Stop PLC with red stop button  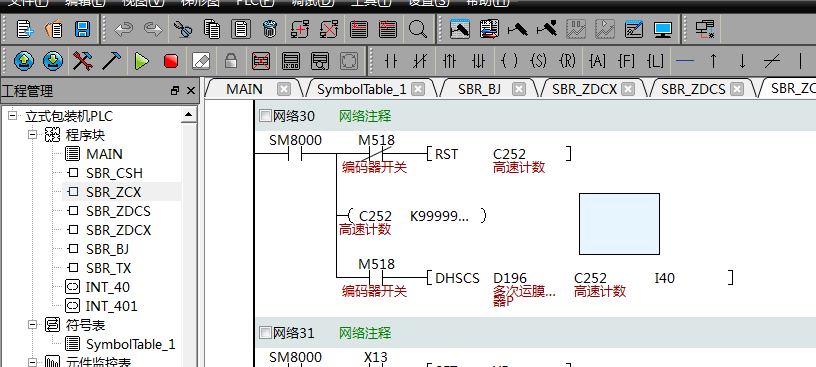click(171, 61)
